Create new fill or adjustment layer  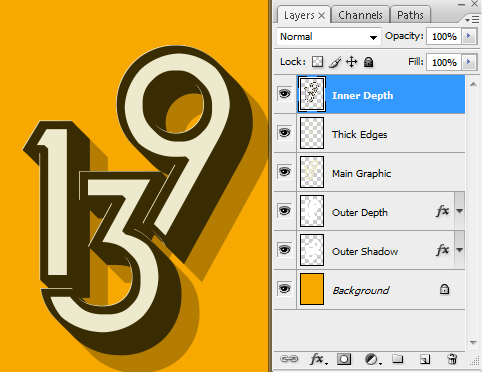[373, 359]
